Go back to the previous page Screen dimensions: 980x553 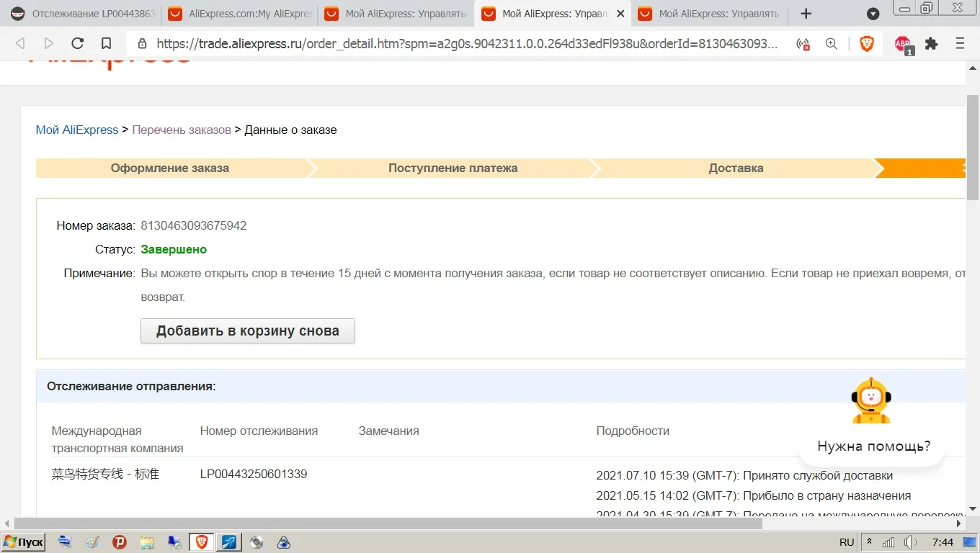[20, 43]
